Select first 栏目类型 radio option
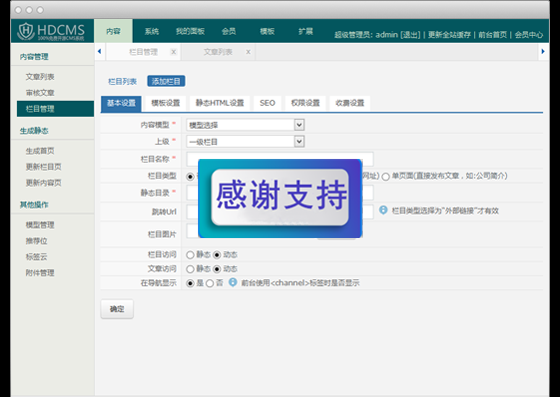Image resolution: width=560 pixels, height=397 pixels. tap(190, 176)
